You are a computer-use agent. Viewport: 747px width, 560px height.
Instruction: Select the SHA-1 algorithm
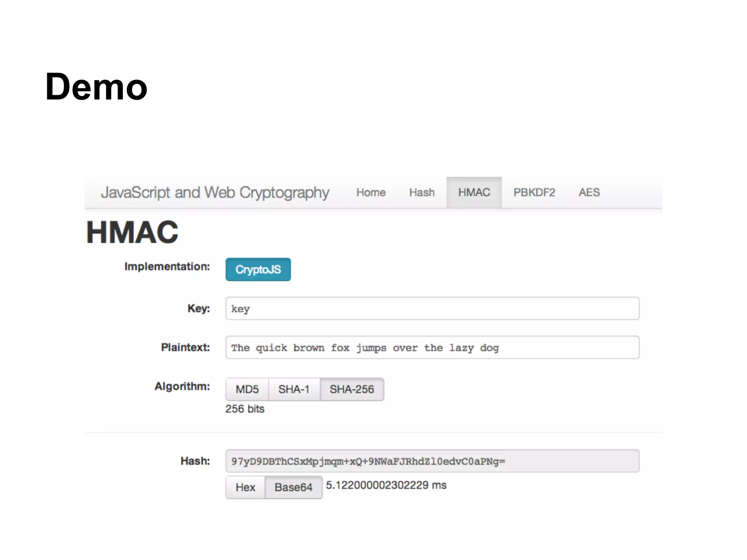(x=294, y=389)
